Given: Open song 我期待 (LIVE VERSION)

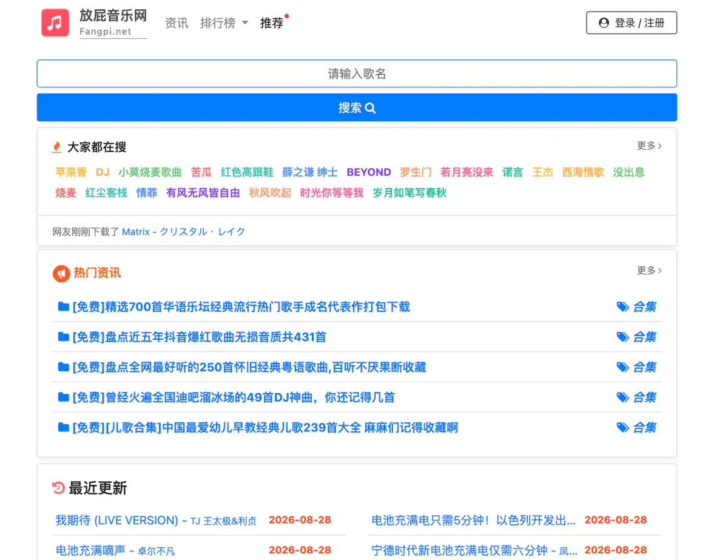Looking at the screenshot, I should click(x=156, y=521).
